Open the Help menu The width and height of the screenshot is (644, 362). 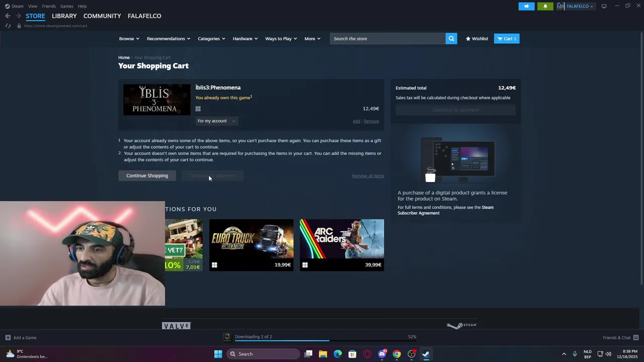[x=82, y=6]
